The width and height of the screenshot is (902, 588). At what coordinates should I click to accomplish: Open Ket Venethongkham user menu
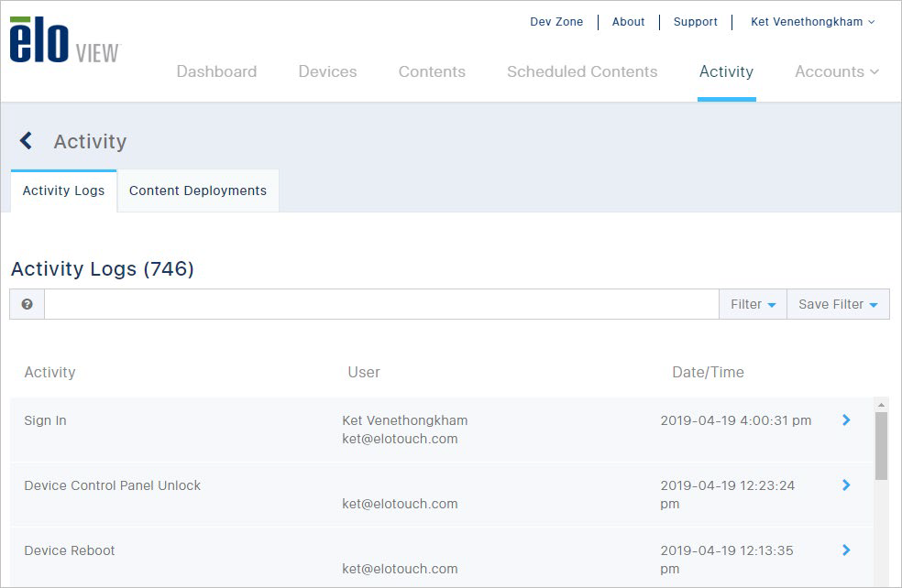click(813, 22)
